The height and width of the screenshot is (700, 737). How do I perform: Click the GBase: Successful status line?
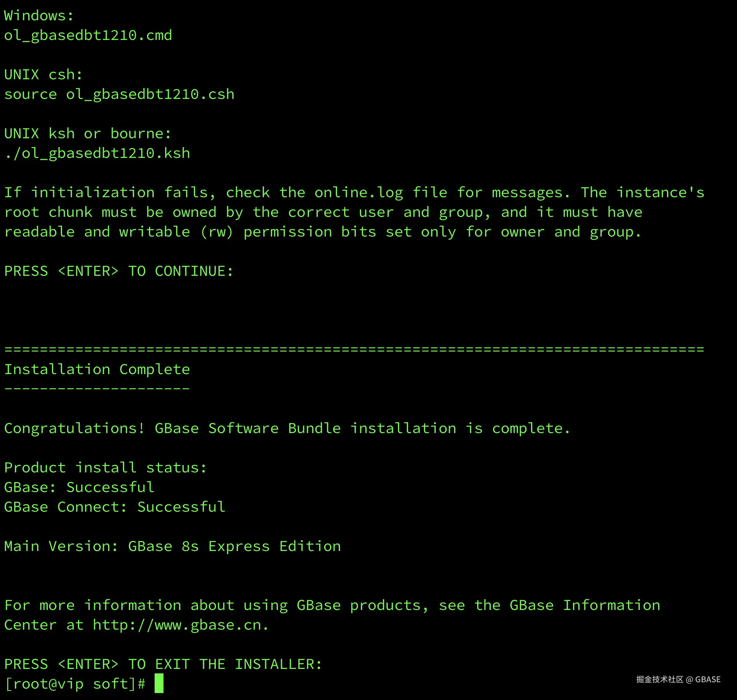click(x=79, y=487)
